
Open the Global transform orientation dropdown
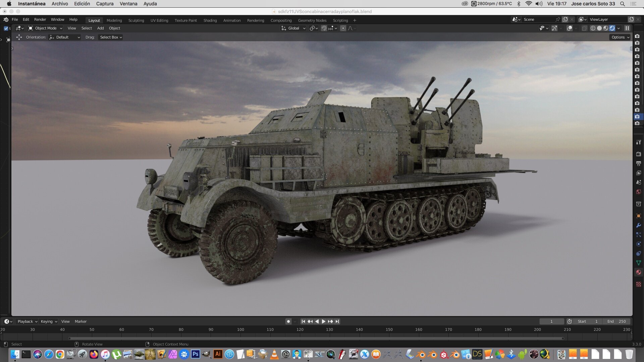[x=293, y=28]
